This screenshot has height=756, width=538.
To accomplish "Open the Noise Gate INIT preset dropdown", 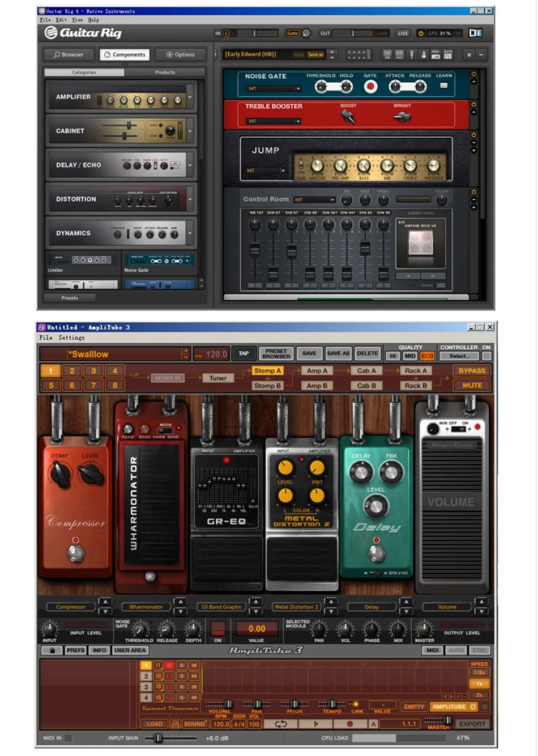I will pos(274,89).
